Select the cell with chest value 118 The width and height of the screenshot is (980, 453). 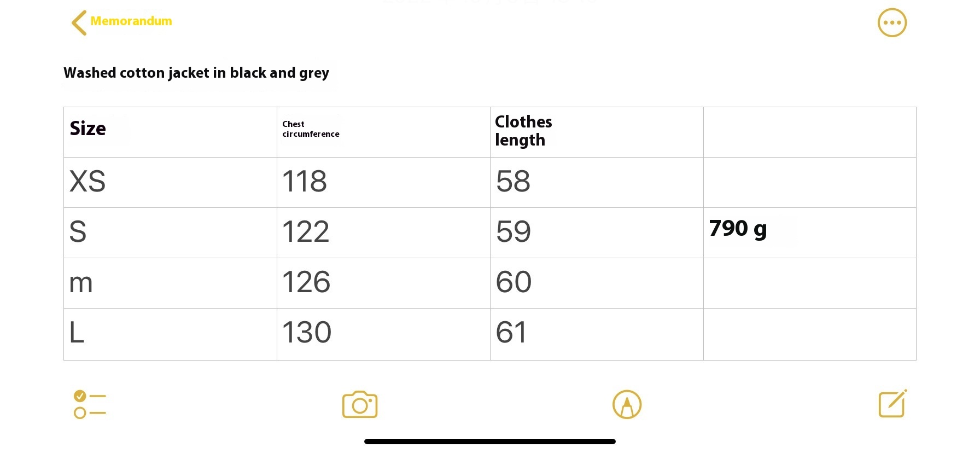click(383, 182)
